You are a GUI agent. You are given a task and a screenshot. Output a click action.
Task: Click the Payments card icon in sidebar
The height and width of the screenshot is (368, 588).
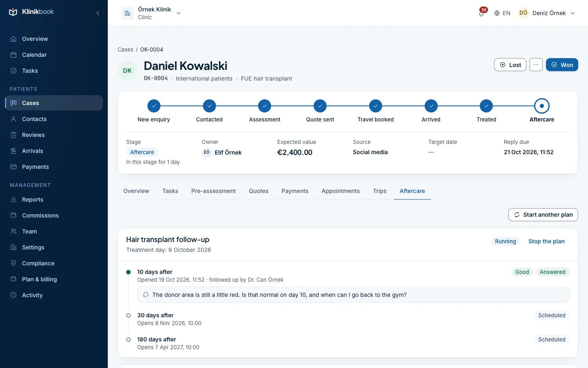(13, 167)
